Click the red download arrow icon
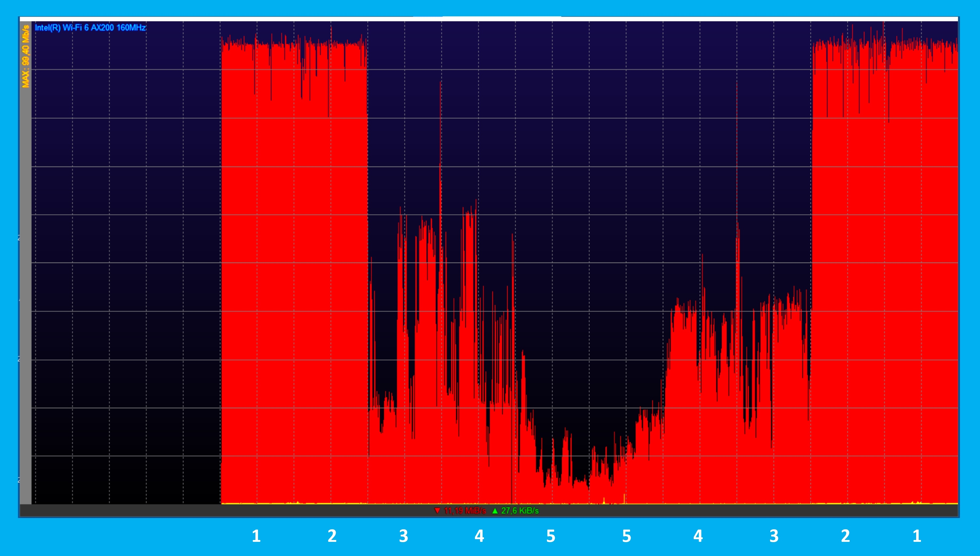The height and width of the screenshot is (556, 980). pos(437,511)
